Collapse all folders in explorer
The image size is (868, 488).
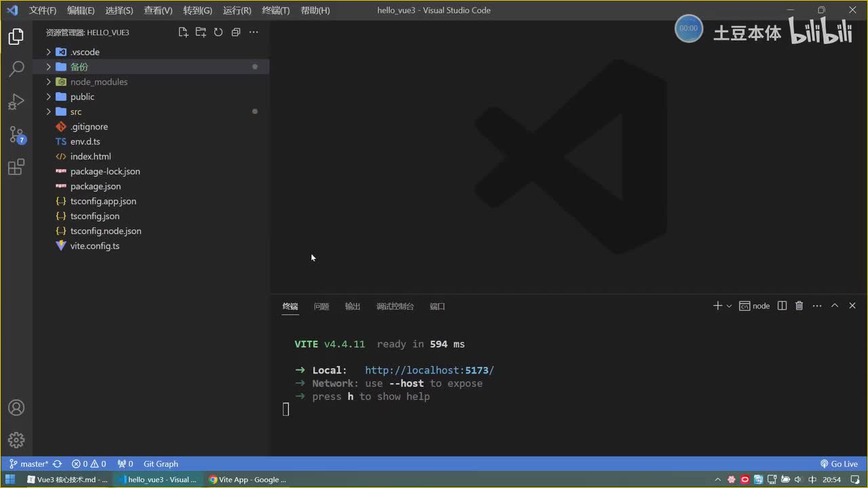236,32
